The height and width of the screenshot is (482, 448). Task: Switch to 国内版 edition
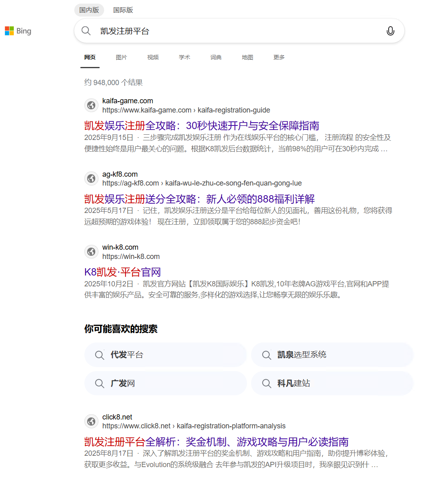point(89,10)
